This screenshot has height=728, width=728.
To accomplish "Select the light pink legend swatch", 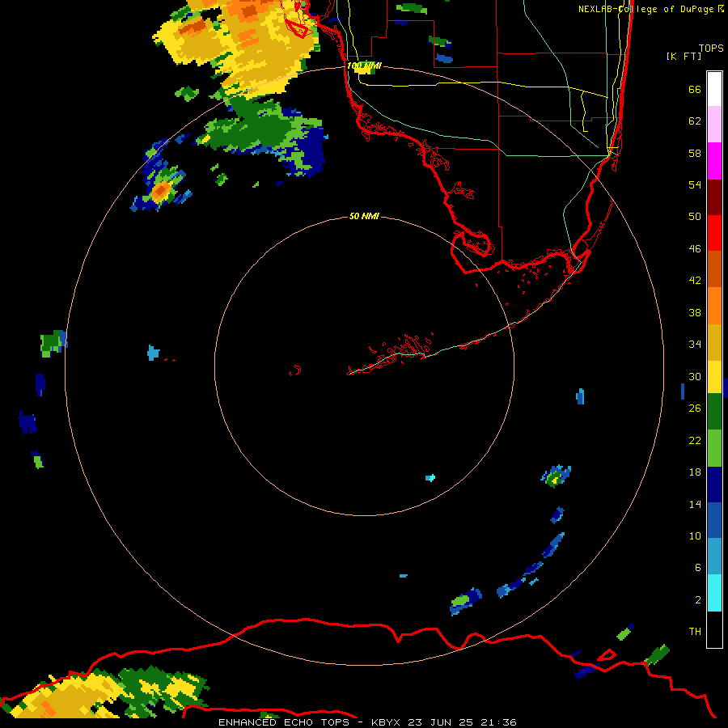I will (714, 124).
